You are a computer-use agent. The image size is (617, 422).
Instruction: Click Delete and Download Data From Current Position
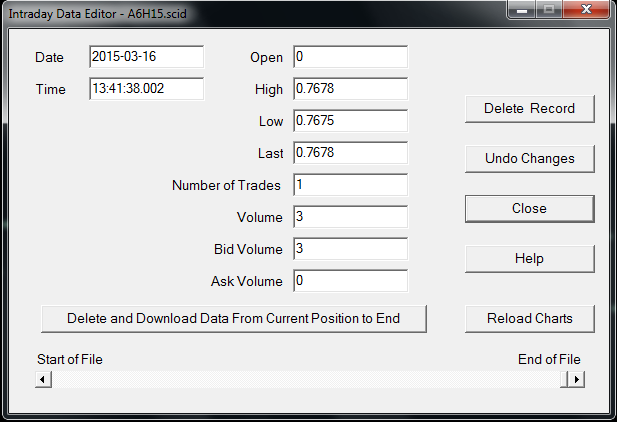234,318
